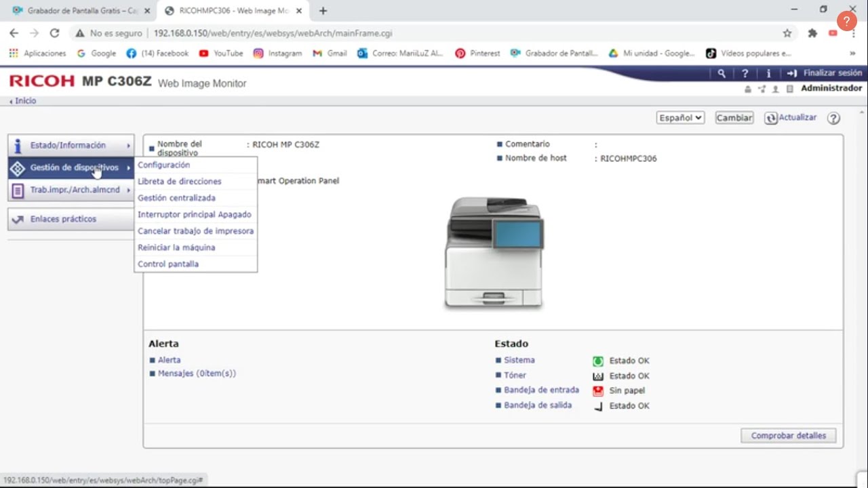Click the Actualizar refresh icon
The height and width of the screenshot is (488, 868).
(771, 118)
